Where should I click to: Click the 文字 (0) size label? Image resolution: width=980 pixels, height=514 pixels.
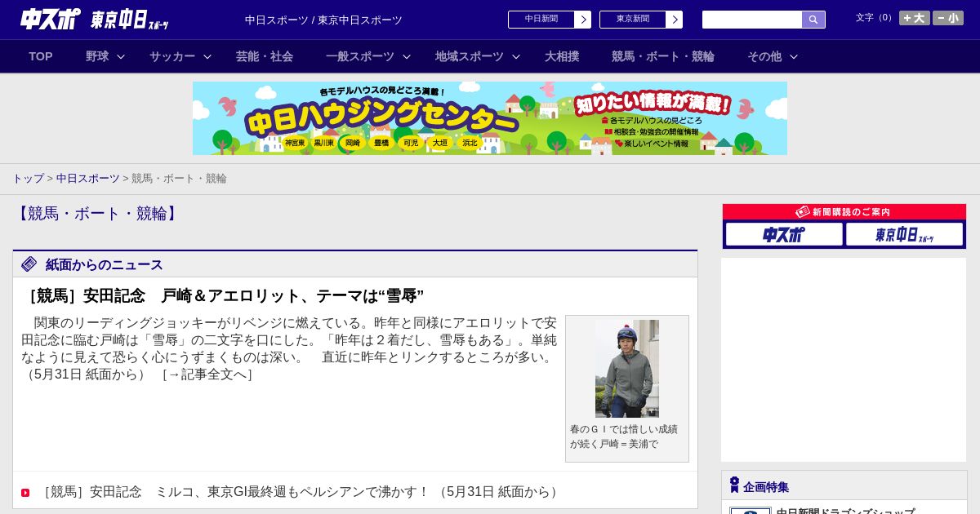click(x=875, y=18)
